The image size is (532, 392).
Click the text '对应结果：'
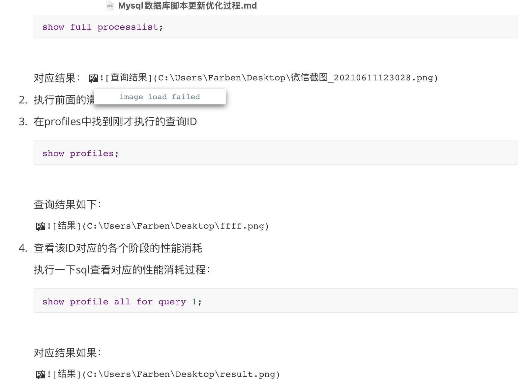[x=57, y=78]
